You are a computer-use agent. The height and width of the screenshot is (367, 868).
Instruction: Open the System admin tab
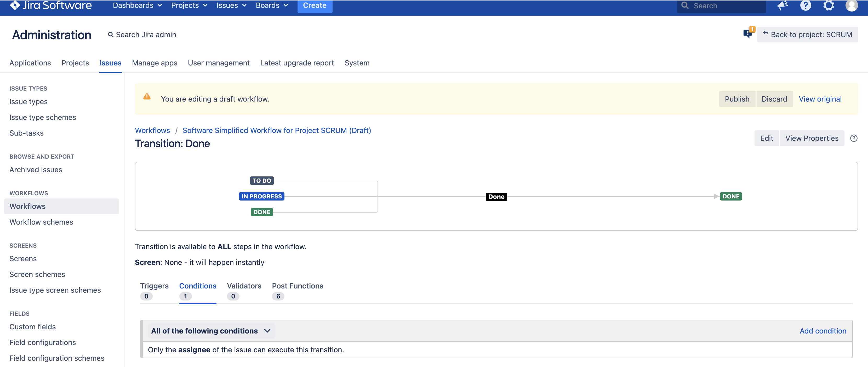click(x=357, y=63)
